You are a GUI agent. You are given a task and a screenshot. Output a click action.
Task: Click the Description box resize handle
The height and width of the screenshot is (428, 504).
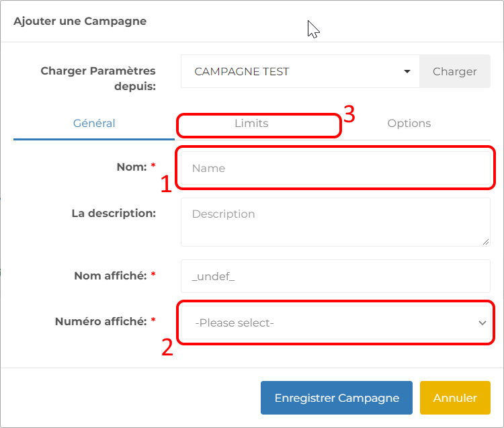coord(486,242)
